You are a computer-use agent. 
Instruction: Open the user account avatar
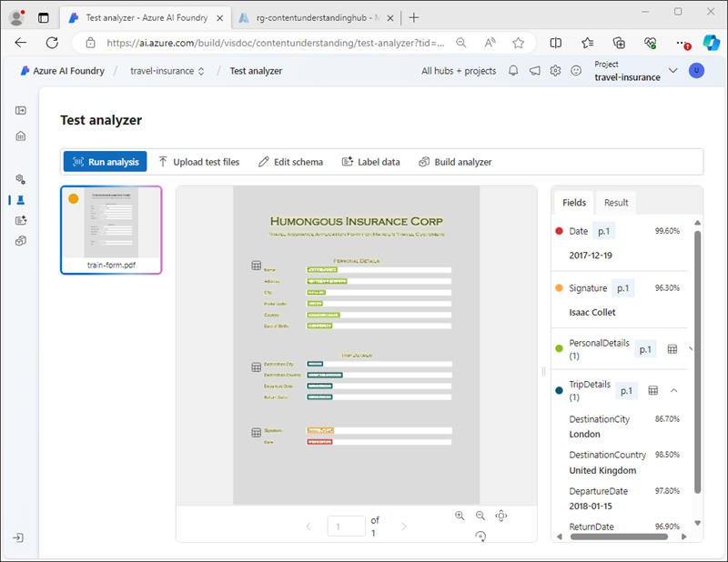pyautogui.click(x=696, y=71)
